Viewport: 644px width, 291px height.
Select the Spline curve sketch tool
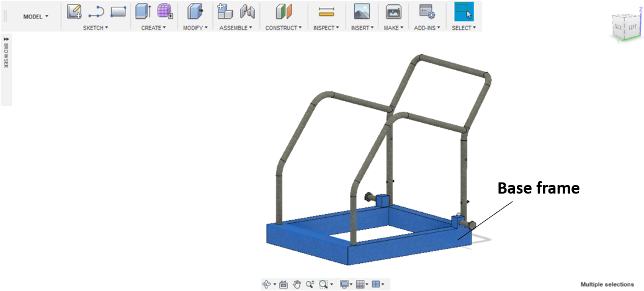96,12
